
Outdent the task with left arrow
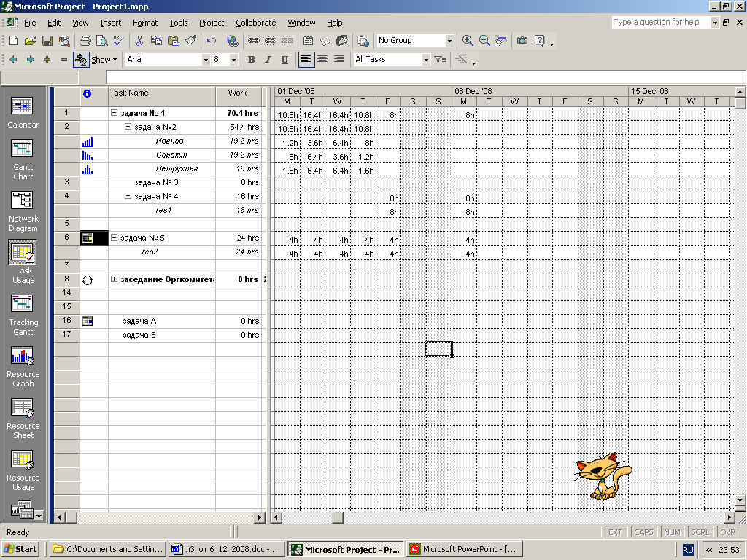(x=13, y=60)
